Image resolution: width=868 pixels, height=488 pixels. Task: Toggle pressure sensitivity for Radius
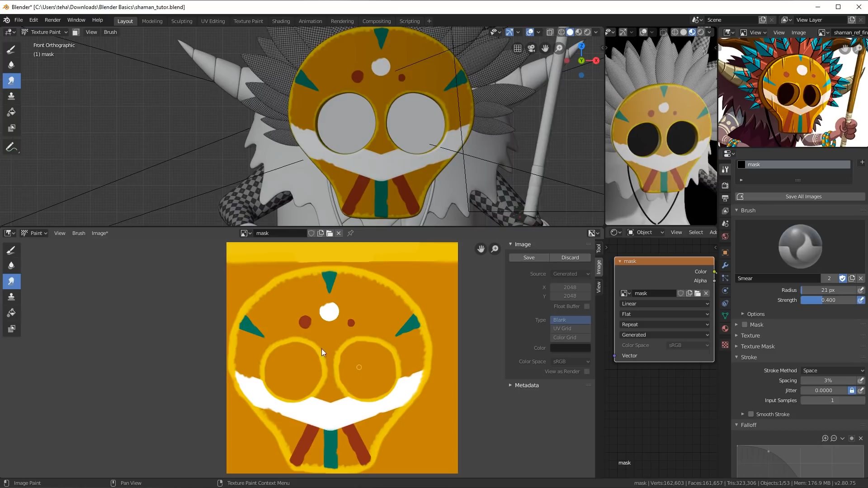click(861, 290)
